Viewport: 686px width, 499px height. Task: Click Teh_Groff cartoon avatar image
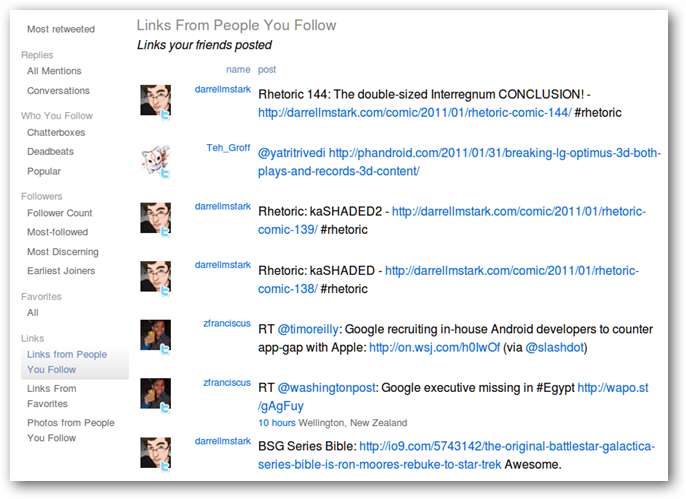click(x=154, y=159)
